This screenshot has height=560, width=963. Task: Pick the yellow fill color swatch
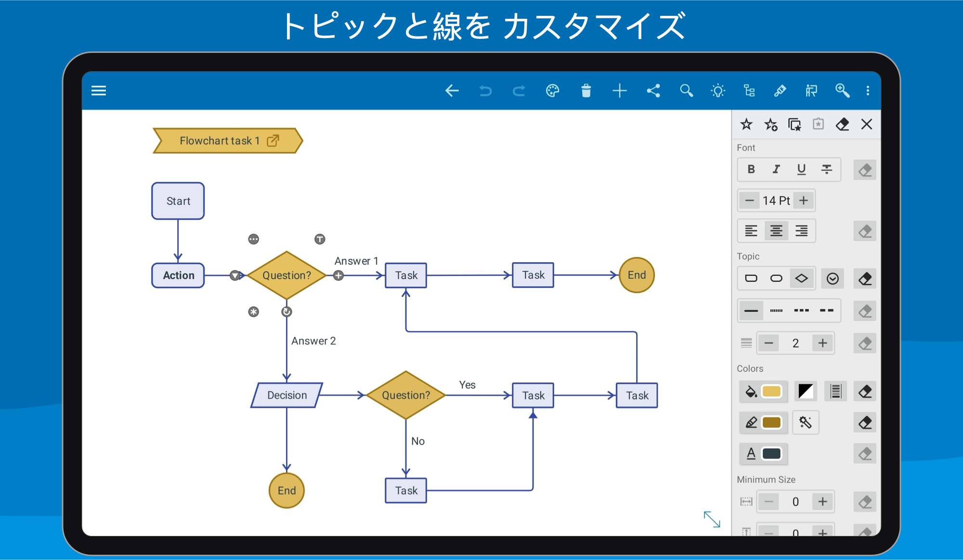point(771,392)
